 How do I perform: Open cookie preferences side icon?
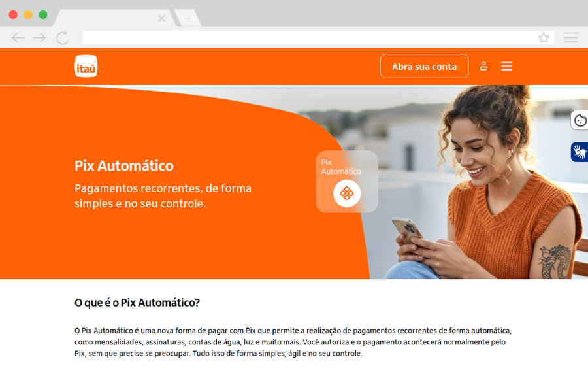click(x=580, y=120)
